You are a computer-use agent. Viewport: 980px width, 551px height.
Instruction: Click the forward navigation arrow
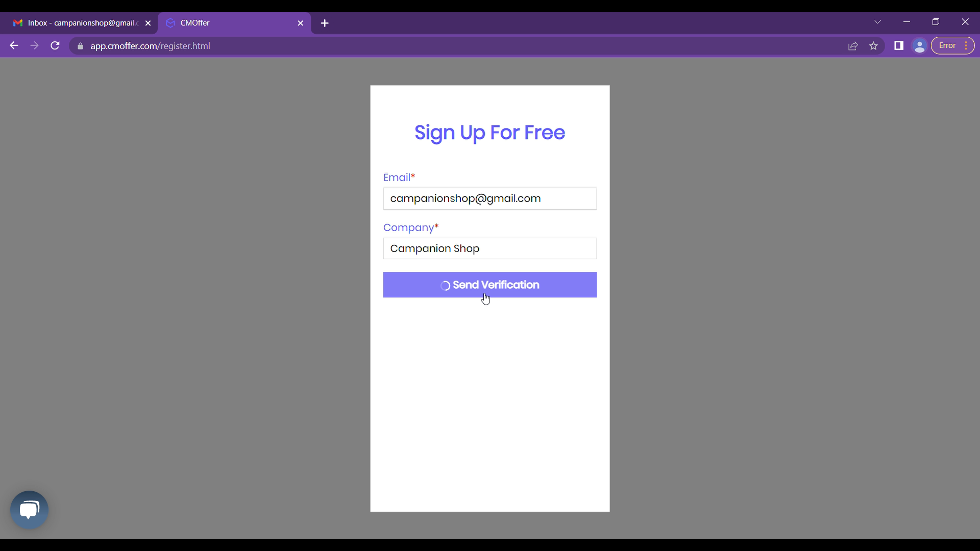pyautogui.click(x=34, y=46)
